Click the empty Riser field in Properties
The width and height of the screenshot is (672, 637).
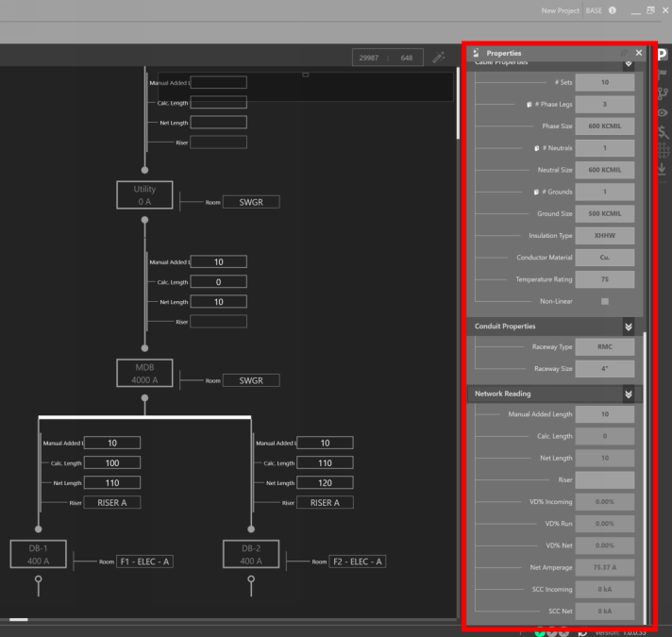click(x=605, y=479)
